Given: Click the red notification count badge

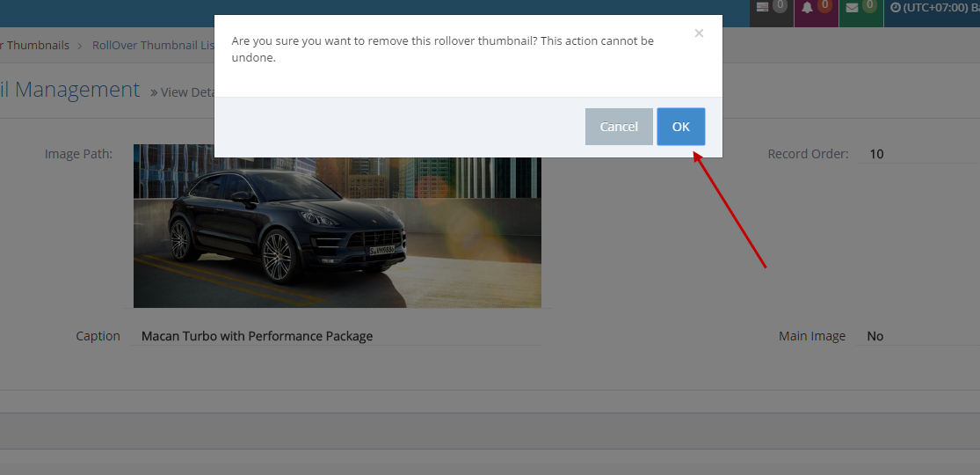Looking at the screenshot, I should coord(824,5).
